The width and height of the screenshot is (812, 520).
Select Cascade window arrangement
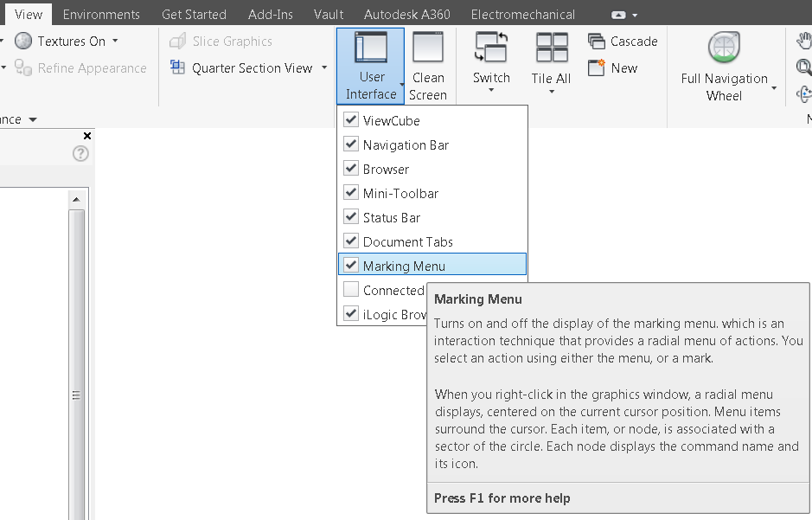point(623,41)
